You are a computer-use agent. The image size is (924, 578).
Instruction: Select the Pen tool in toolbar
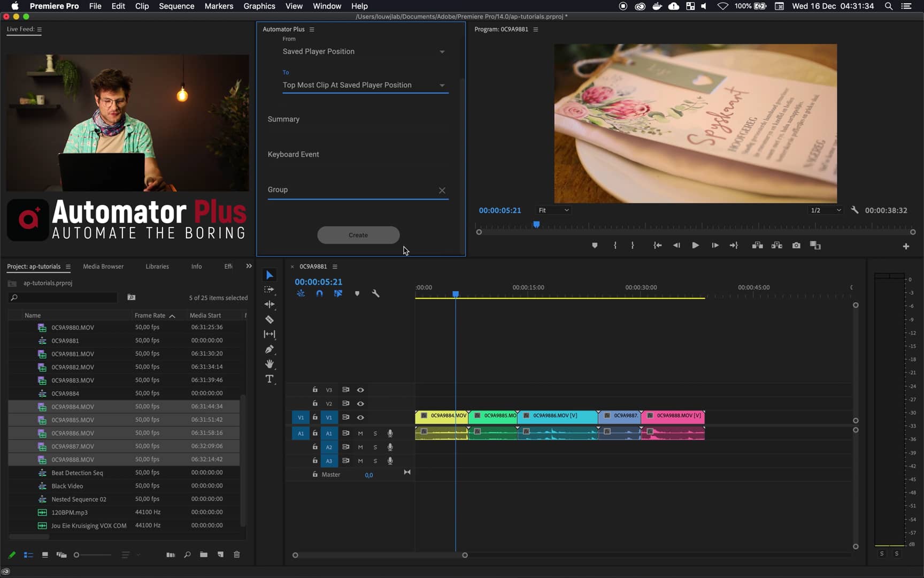point(269,349)
